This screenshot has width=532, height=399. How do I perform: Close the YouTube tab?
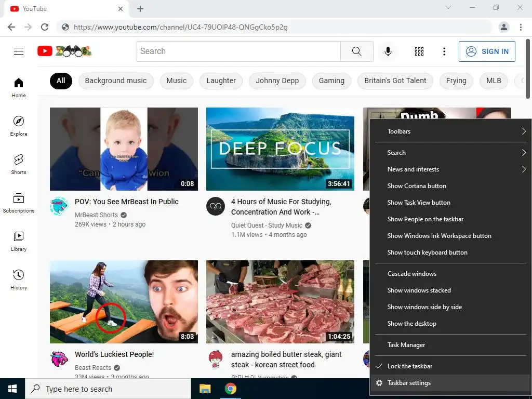tap(121, 9)
